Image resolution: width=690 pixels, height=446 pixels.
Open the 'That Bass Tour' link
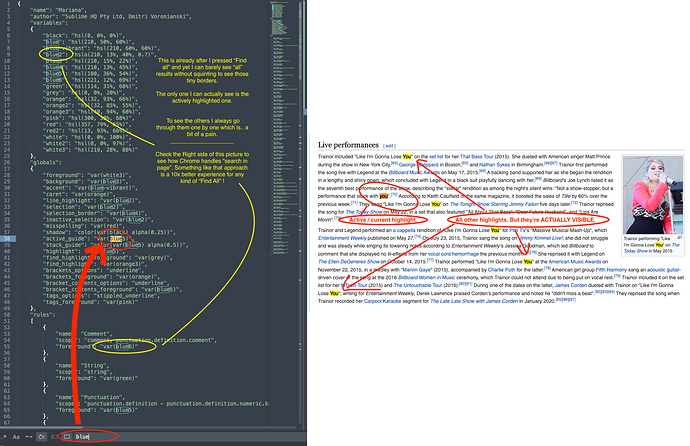click(477, 157)
